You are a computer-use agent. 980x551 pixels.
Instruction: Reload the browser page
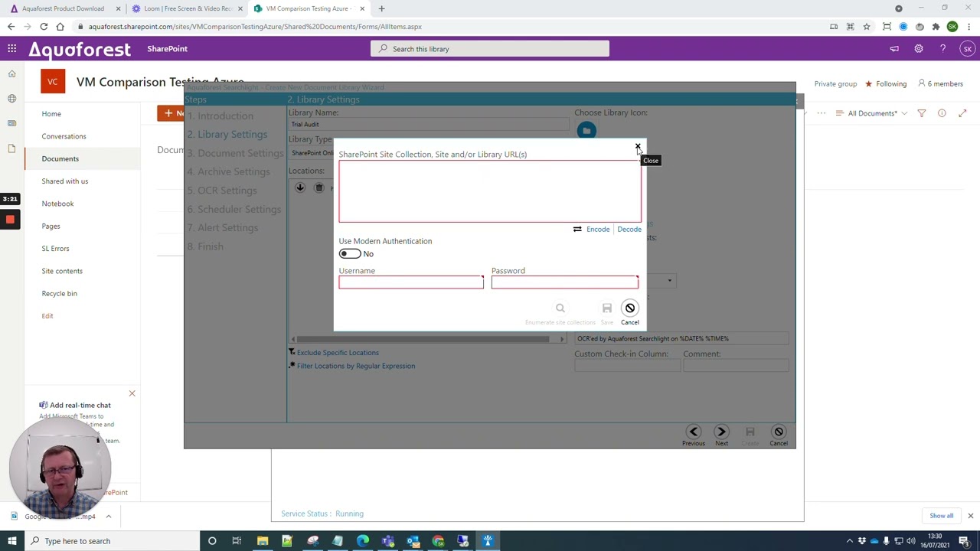point(44,27)
